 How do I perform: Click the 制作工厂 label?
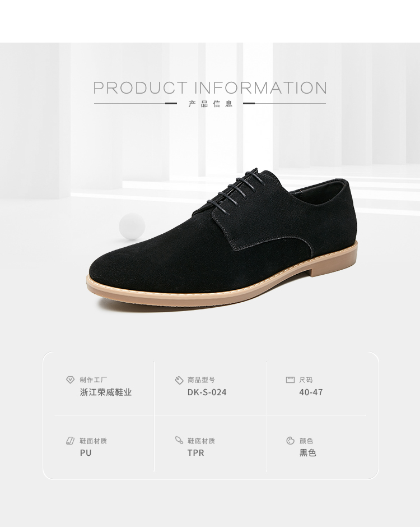pos(94,380)
